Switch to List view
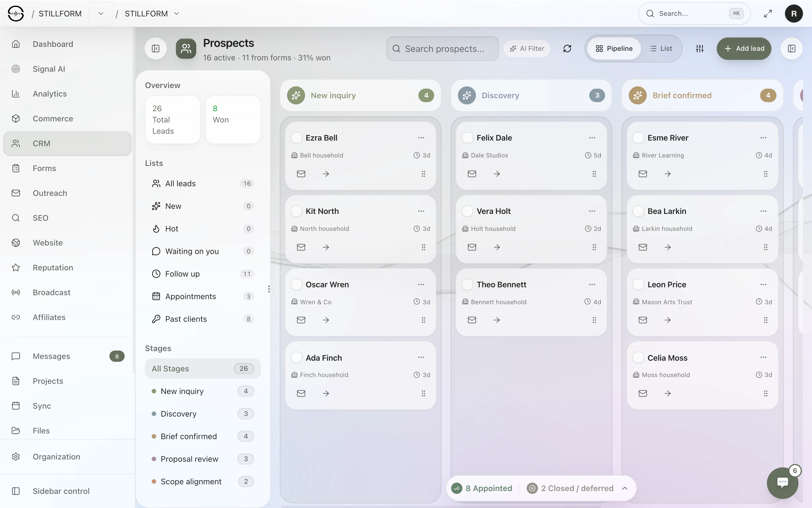812x508 pixels. (661, 49)
